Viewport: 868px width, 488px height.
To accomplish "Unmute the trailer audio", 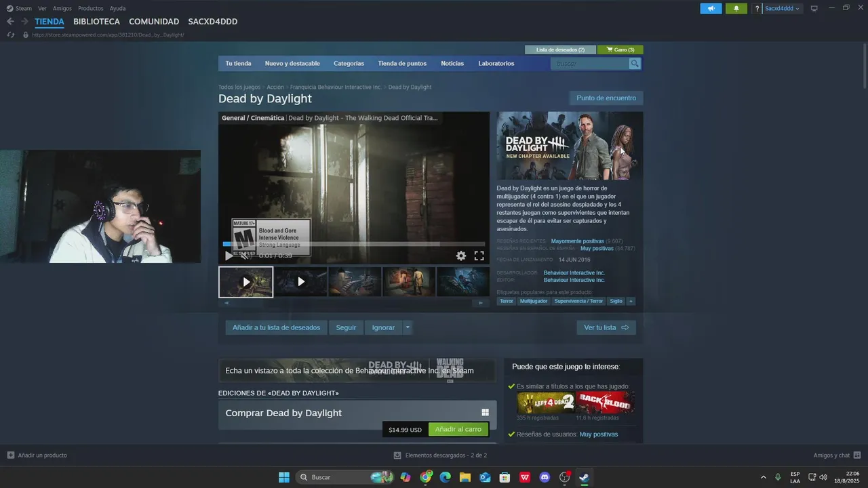I will 245,256.
